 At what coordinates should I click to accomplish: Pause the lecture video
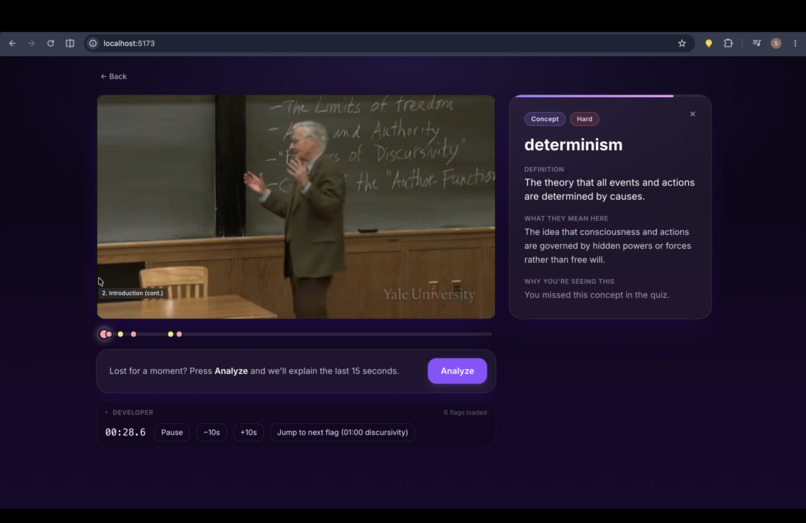coord(172,432)
